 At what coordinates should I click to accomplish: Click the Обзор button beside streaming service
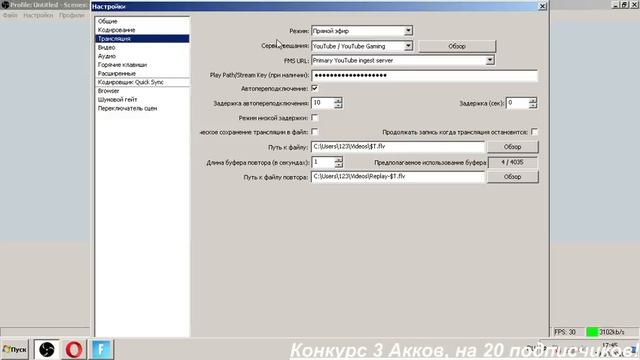pyautogui.click(x=457, y=46)
